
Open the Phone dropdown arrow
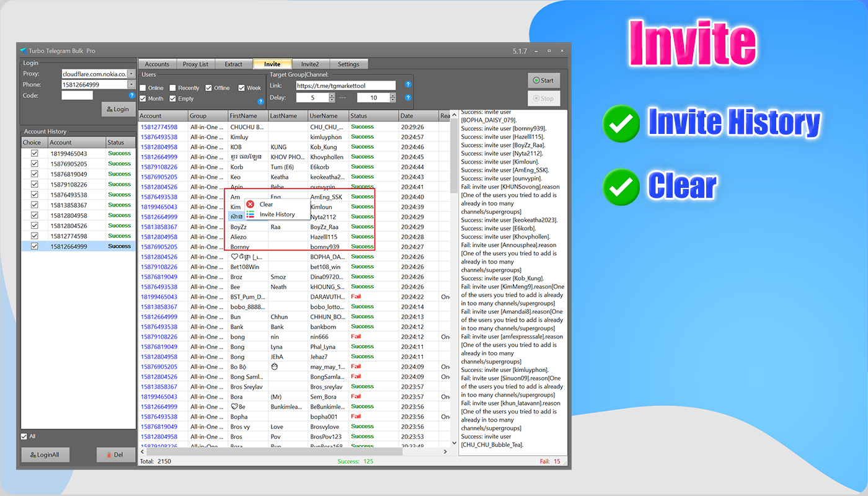pyautogui.click(x=131, y=84)
